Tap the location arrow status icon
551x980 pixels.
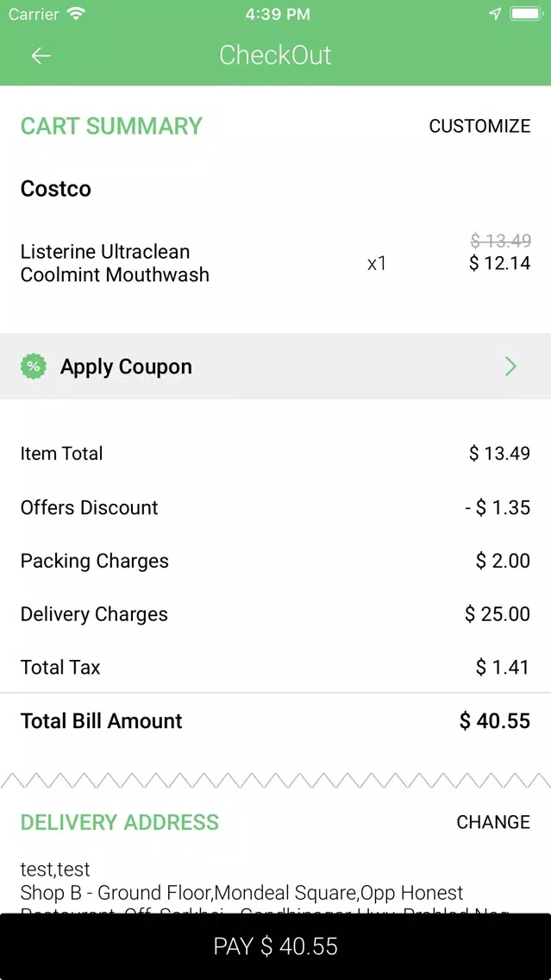495,14
